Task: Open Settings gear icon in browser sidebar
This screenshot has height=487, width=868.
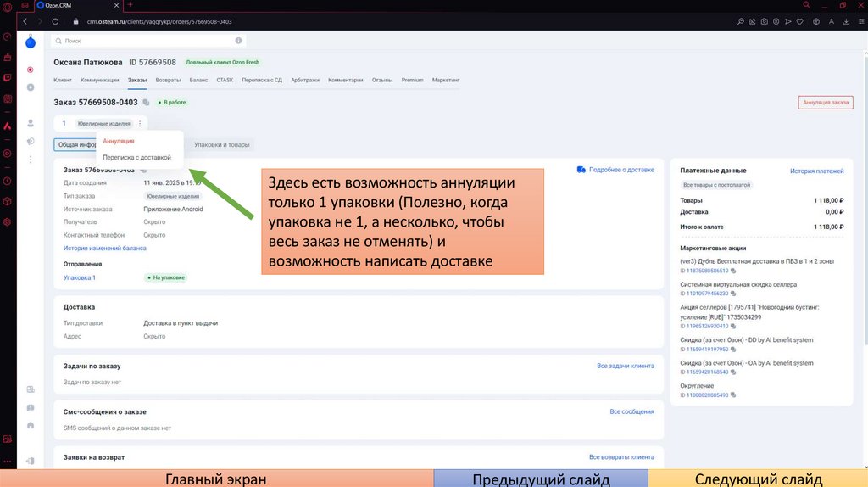Action: click(7, 221)
